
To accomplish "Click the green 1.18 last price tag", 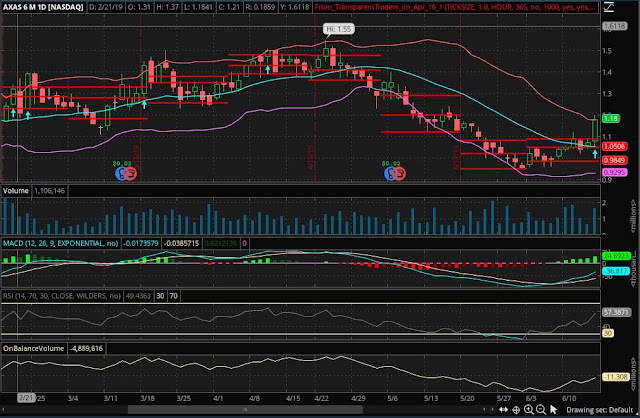I will click(x=611, y=118).
